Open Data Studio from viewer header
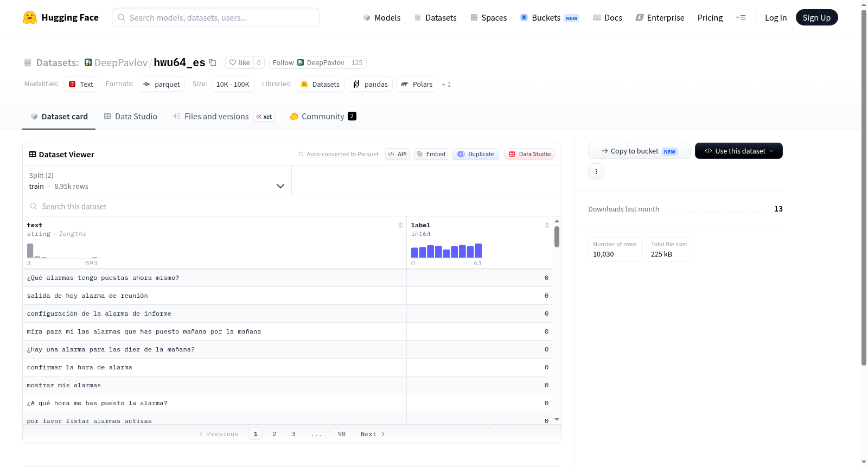The height and width of the screenshot is (467, 868). coord(529,154)
